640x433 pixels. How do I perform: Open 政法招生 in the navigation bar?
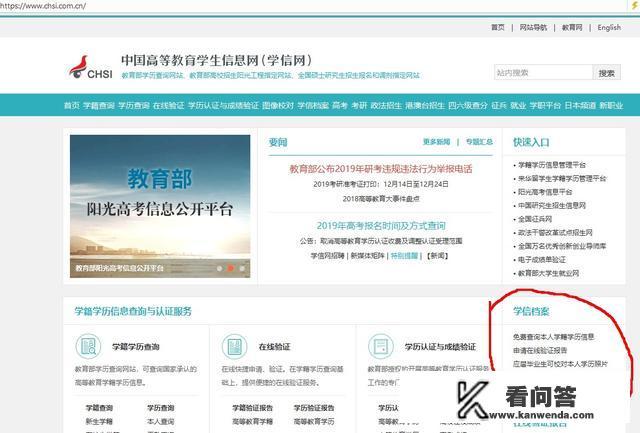(386, 105)
